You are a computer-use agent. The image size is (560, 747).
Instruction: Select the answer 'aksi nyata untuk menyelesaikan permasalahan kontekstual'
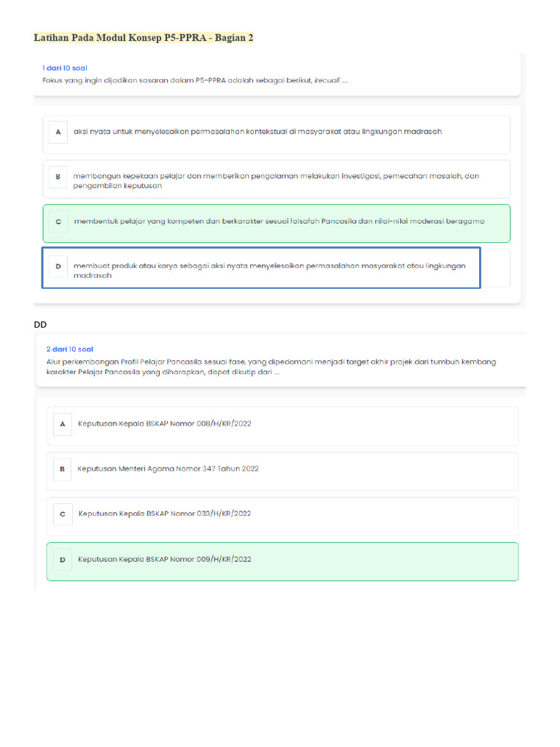point(257,132)
